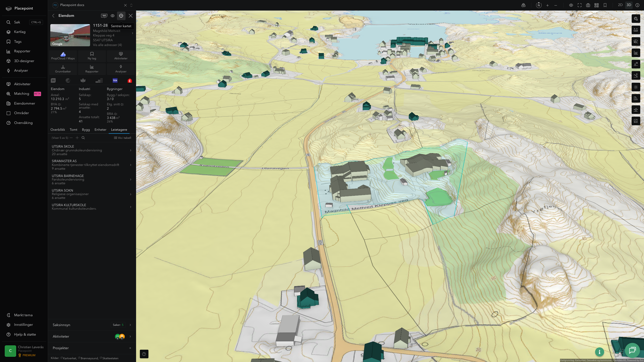Add a new project with Prosjekter plus

pos(130,348)
